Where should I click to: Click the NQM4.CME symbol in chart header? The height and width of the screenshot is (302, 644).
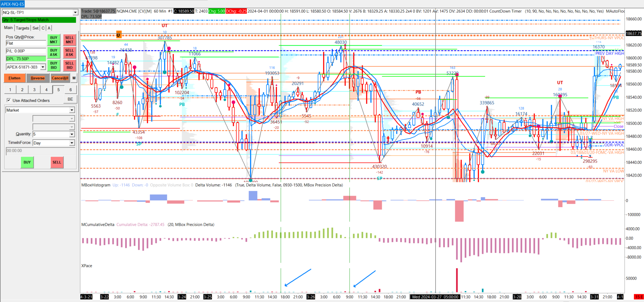(127, 11)
